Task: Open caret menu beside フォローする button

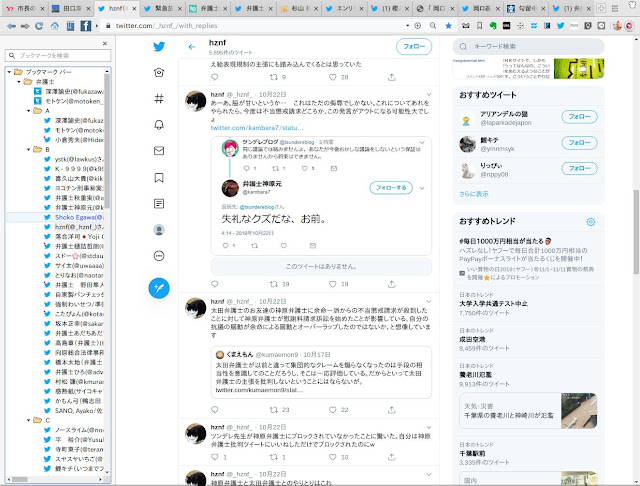Action: pyautogui.click(x=422, y=188)
